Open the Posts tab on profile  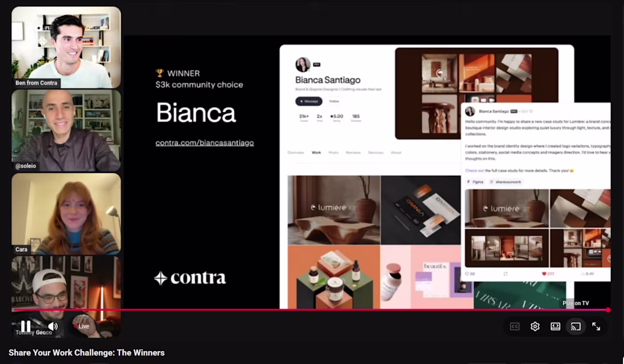tap(334, 153)
